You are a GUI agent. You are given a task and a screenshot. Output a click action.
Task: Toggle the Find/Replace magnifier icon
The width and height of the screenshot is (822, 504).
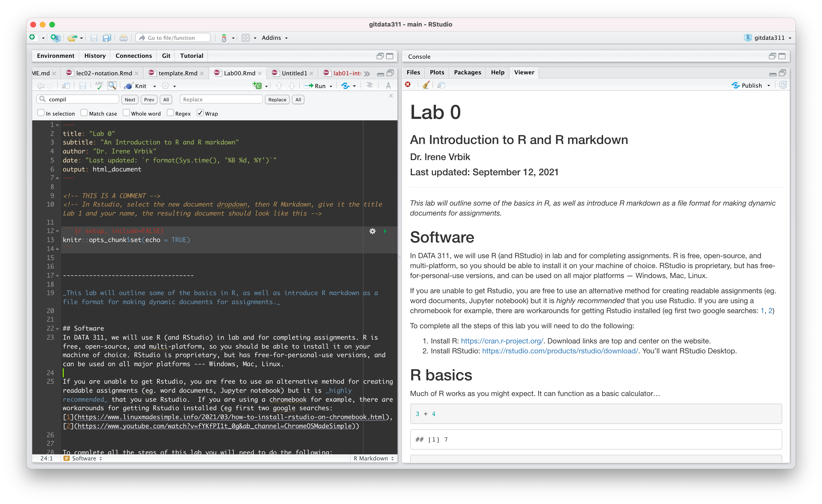(x=112, y=85)
